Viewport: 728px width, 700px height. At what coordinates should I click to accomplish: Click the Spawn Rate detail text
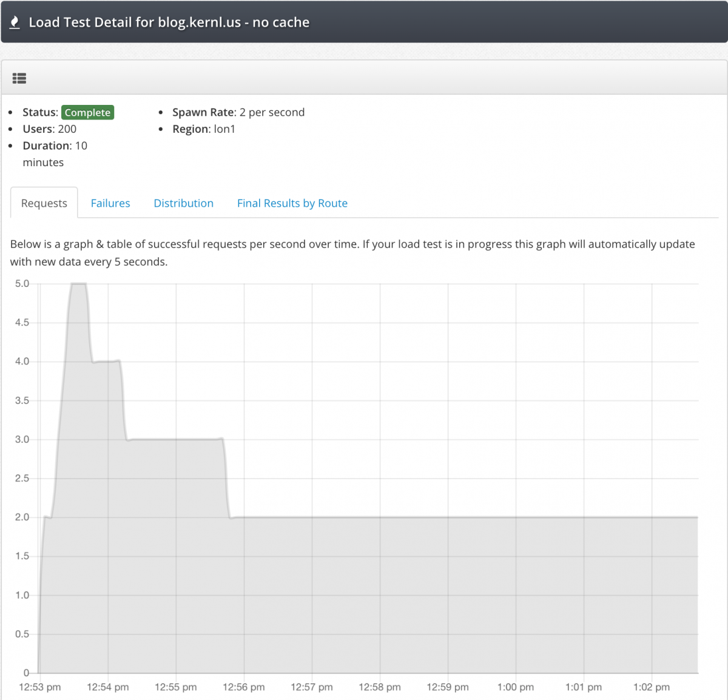tap(238, 112)
